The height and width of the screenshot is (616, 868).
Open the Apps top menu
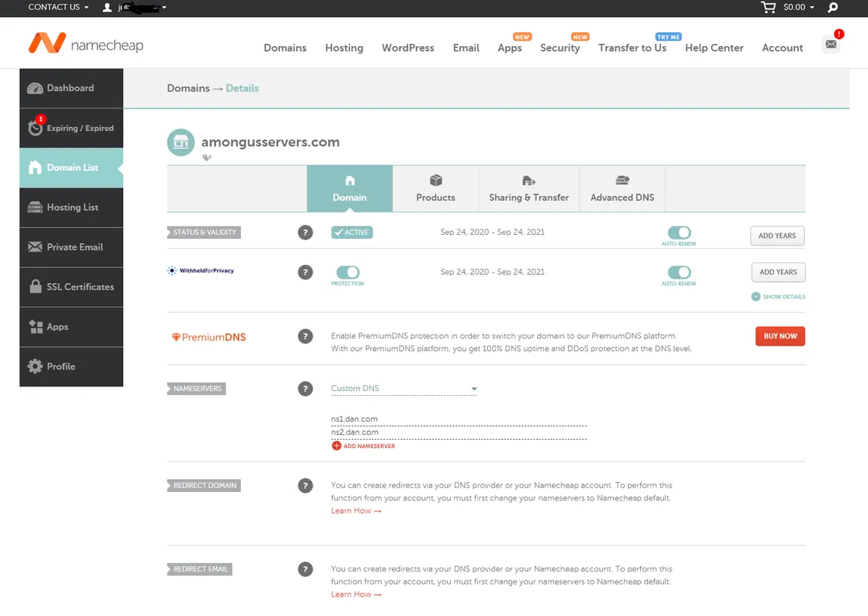click(x=510, y=49)
